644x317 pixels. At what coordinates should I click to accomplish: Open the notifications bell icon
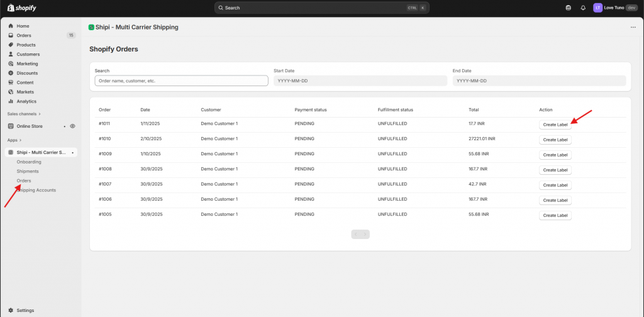[583, 8]
